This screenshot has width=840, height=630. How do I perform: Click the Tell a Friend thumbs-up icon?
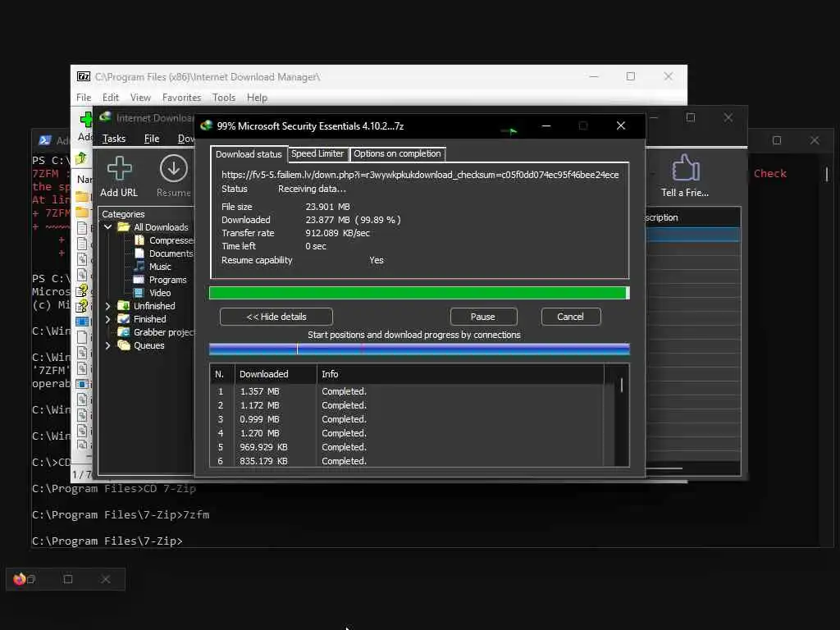click(x=685, y=167)
